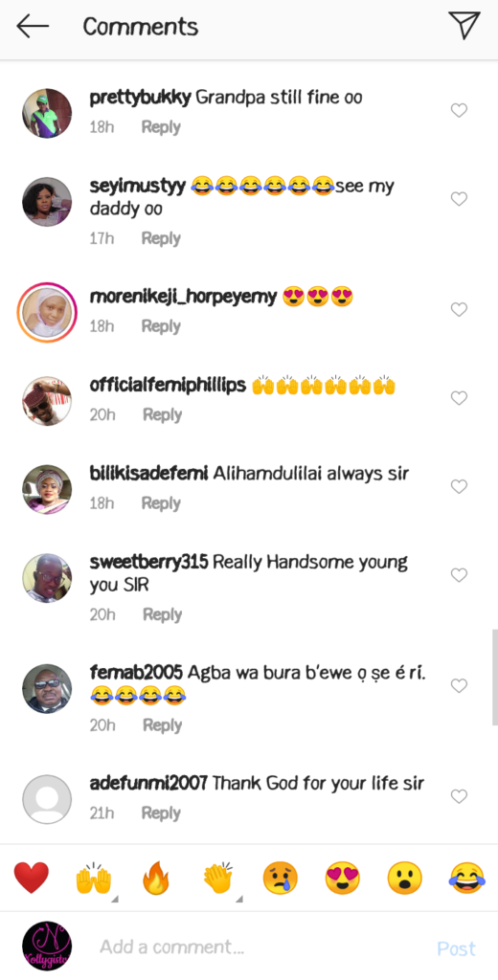Like adefunmi2007's comment

point(459,796)
